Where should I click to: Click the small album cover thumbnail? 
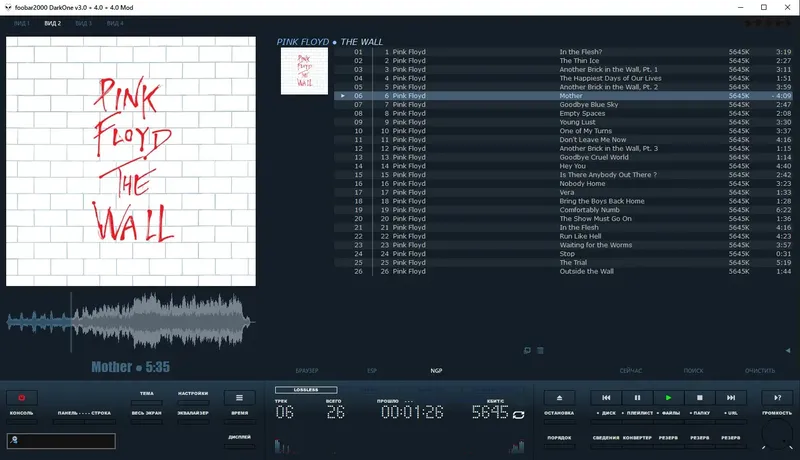pos(304,71)
